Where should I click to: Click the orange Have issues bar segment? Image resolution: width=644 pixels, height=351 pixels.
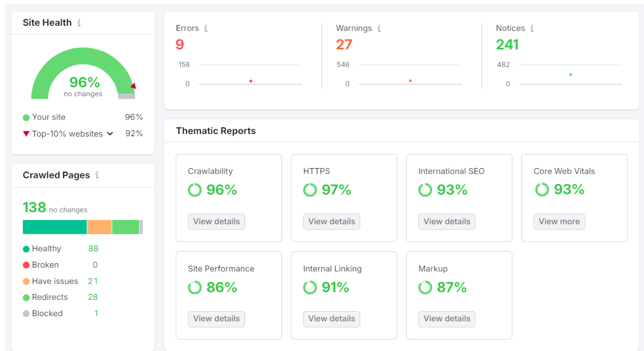pos(99,227)
